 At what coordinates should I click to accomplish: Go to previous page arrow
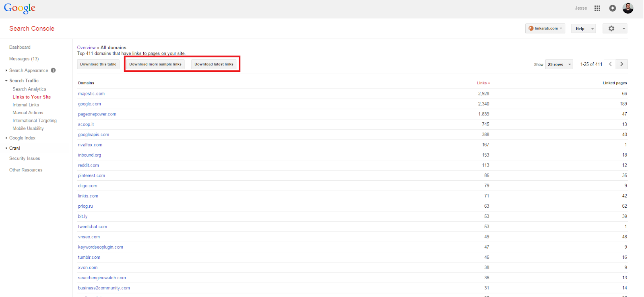[x=610, y=64]
